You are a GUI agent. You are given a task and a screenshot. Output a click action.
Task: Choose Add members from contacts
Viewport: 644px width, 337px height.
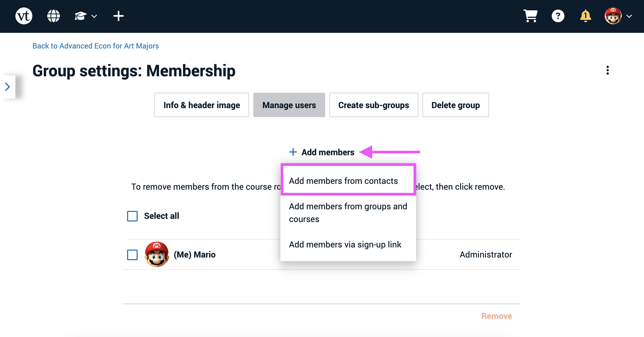(x=348, y=181)
